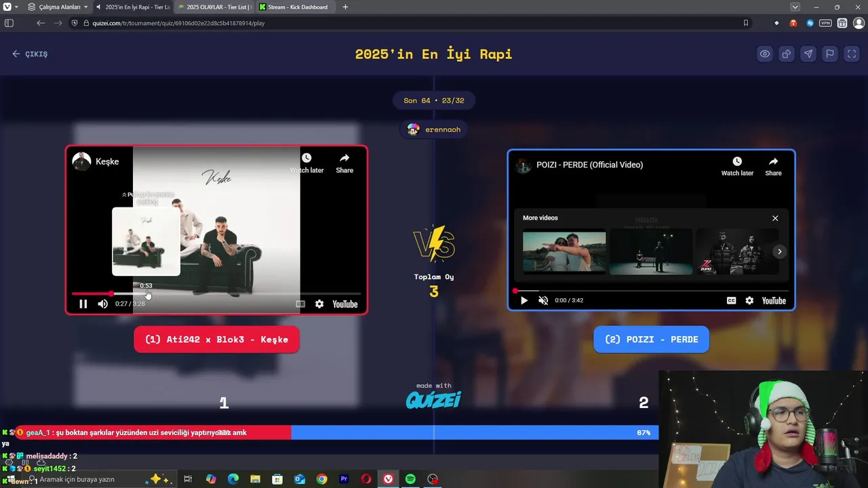
Task: Open Opera from the taskbar
Action: [x=366, y=479]
